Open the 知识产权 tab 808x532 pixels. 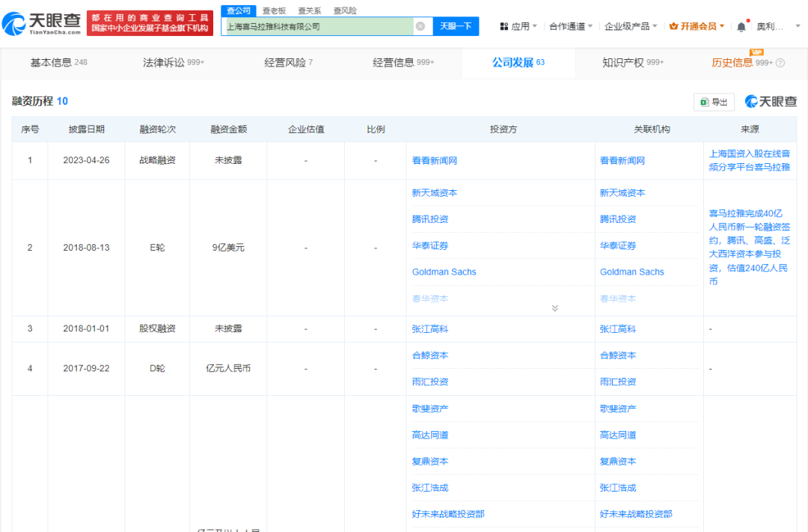634,62
